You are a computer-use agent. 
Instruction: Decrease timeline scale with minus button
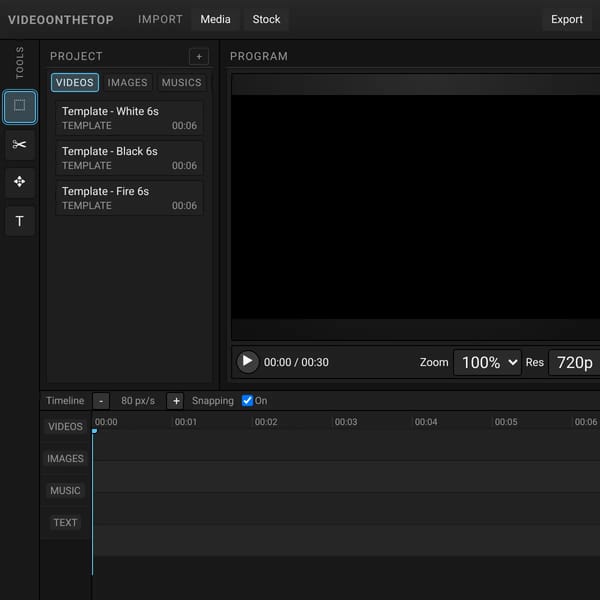101,401
